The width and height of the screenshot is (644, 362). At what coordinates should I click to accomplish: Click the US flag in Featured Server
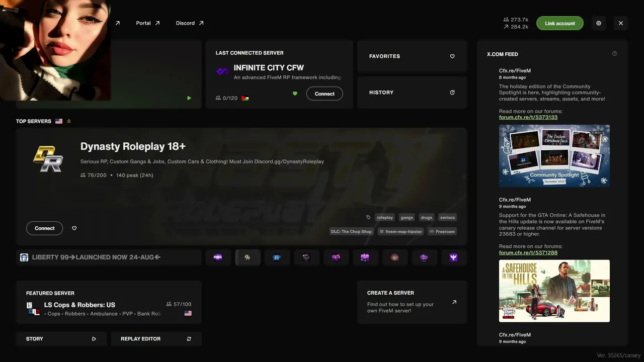coord(188,313)
